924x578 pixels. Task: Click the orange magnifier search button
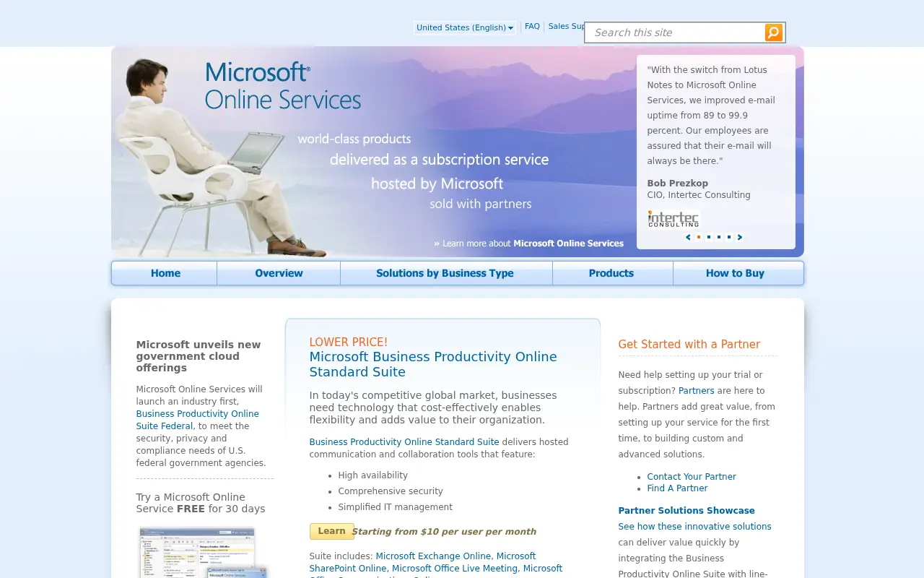[x=774, y=33]
